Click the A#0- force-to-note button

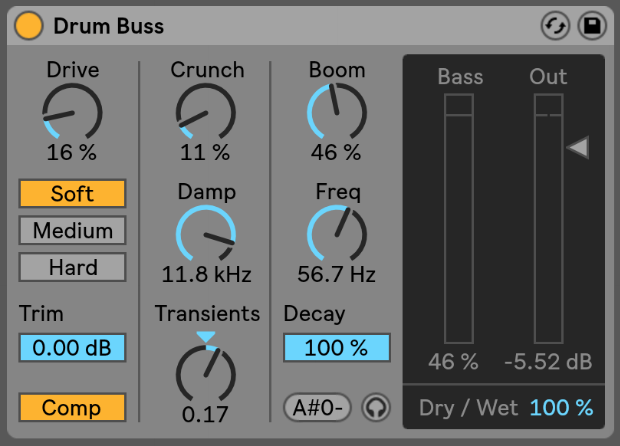(317, 407)
